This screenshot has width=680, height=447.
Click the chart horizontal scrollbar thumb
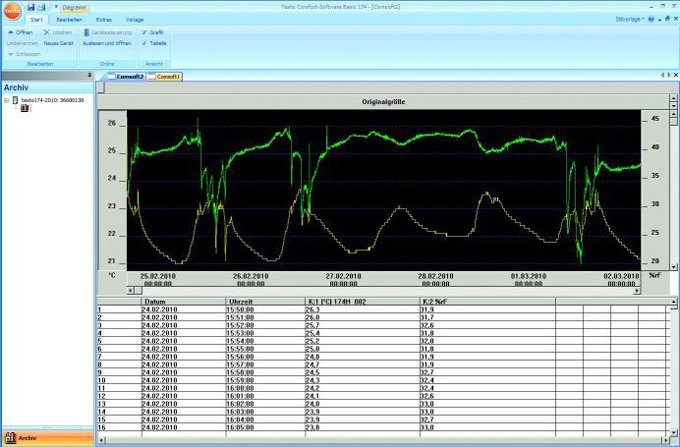coord(138,290)
